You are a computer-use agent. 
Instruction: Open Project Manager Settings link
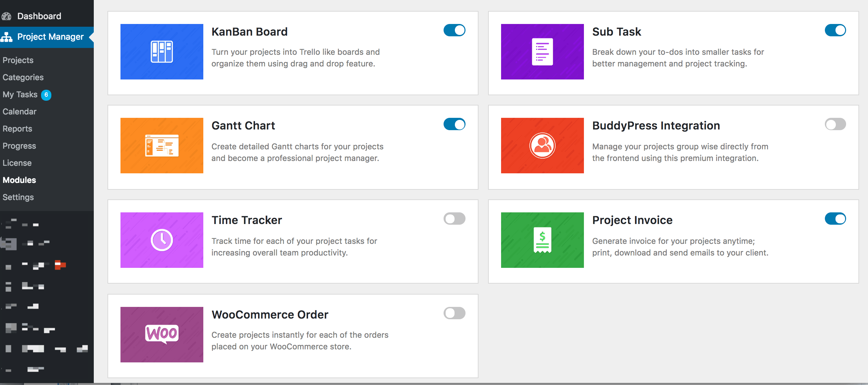(x=18, y=197)
